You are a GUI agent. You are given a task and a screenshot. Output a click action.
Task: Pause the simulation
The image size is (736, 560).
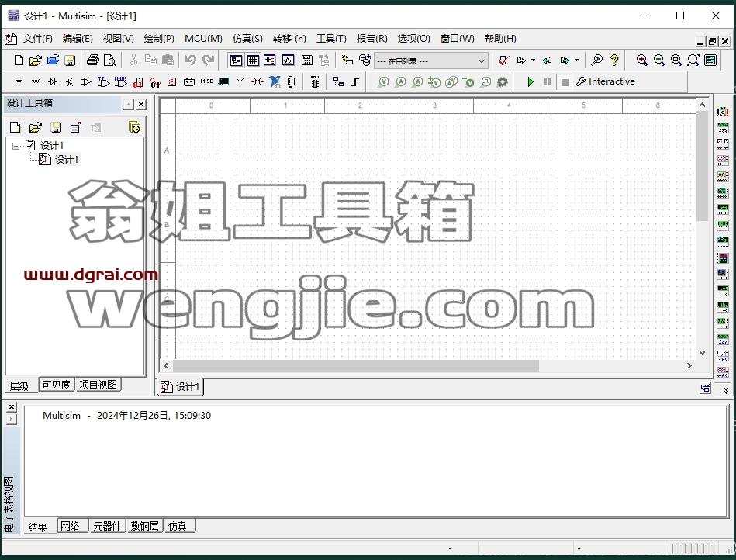point(548,81)
